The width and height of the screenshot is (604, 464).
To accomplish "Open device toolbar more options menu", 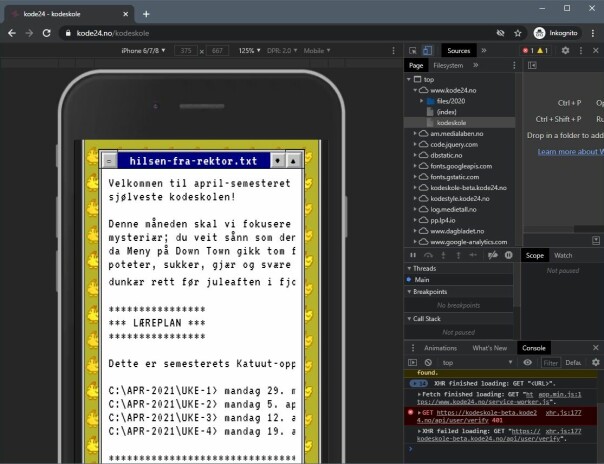I will point(393,50).
